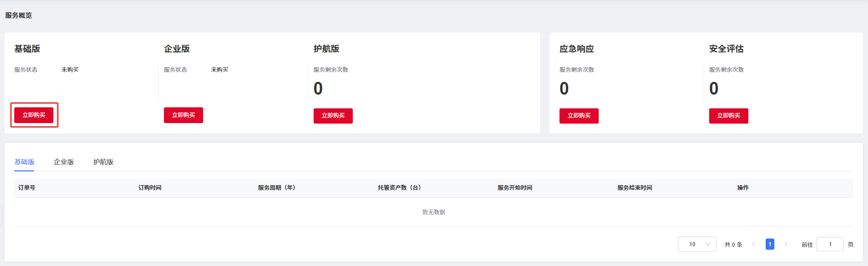868x266 pixels.
Task: Click 立即购买 under 企业版
Action: tap(183, 115)
